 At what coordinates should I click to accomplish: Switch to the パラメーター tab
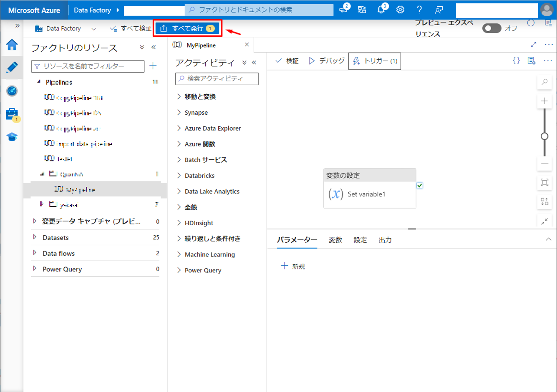coord(297,240)
